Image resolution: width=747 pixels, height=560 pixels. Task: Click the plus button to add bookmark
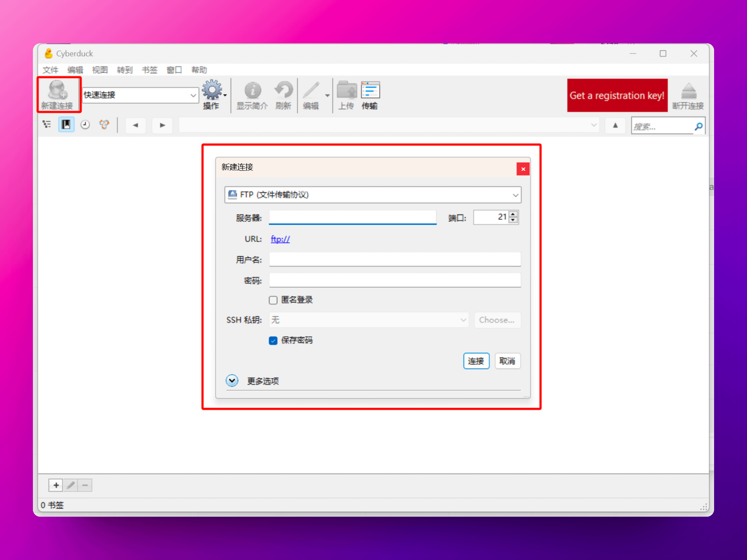coord(56,485)
